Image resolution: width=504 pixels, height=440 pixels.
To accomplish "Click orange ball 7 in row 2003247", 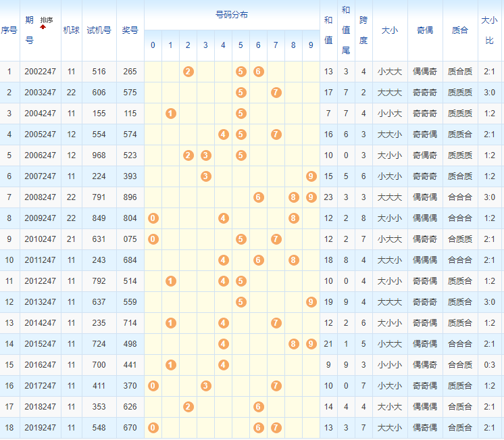I will click(x=276, y=93).
